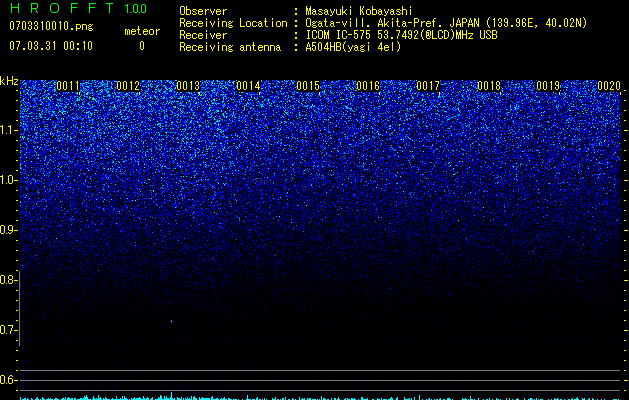Click the timestamp 07.03.31 00:10

point(51,46)
